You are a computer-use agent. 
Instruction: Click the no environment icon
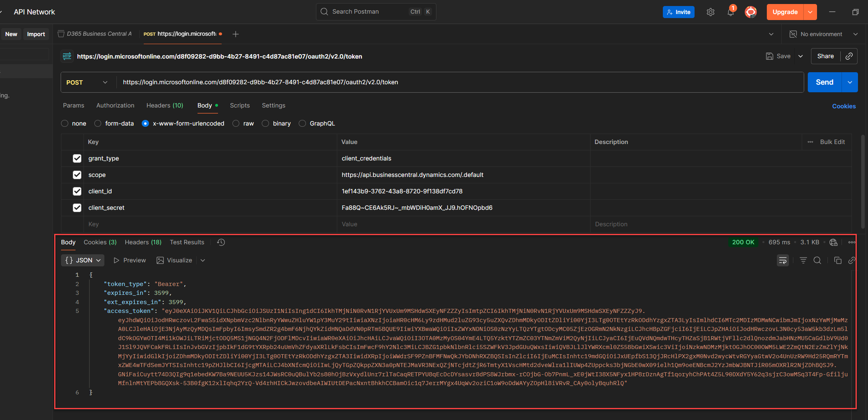click(793, 34)
